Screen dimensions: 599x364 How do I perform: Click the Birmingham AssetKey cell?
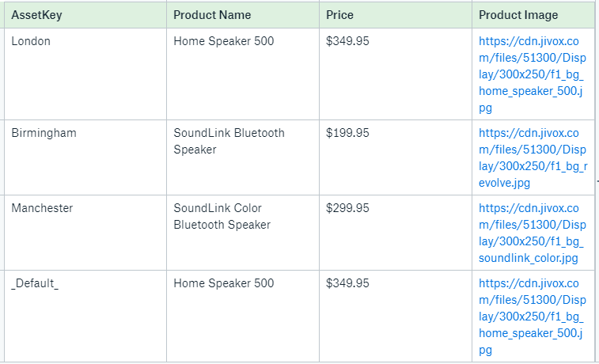tap(85, 157)
